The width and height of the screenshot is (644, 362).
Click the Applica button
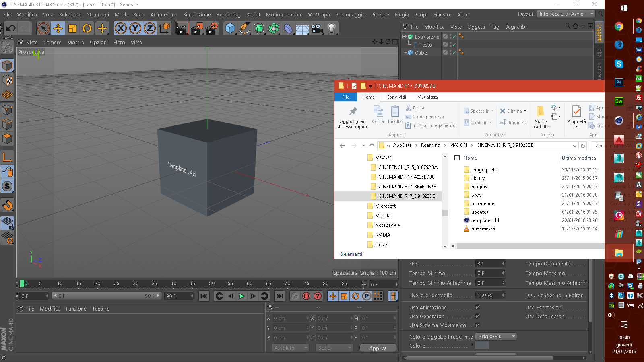378,348
